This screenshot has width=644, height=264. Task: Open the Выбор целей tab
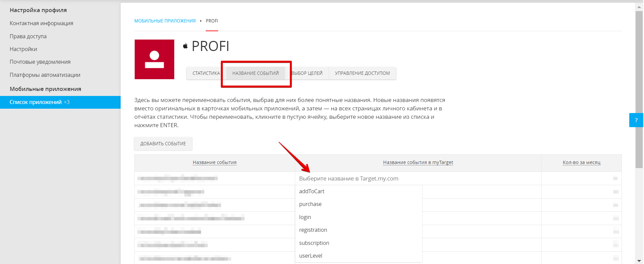pos(307,73)
